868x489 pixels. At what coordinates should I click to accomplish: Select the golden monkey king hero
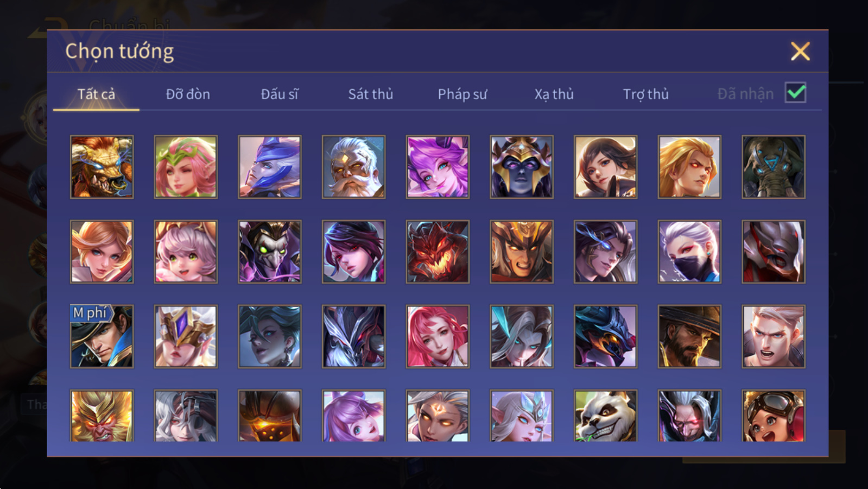(x=102, y=415)
